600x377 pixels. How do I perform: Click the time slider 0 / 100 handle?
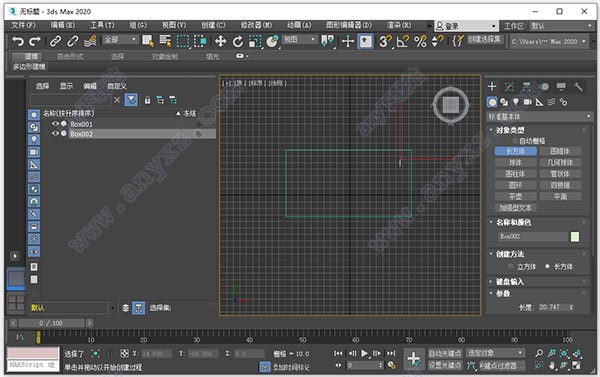[x=51, y=323]
